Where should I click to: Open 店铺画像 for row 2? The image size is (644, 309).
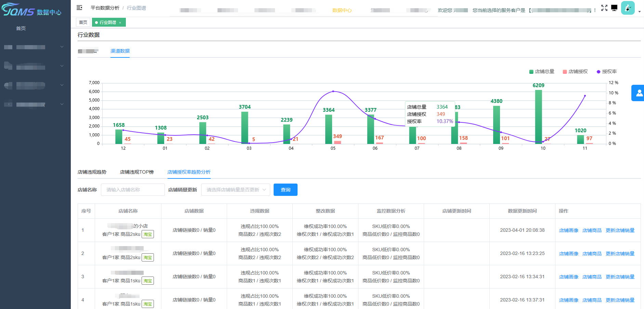[x=569, y=254]
